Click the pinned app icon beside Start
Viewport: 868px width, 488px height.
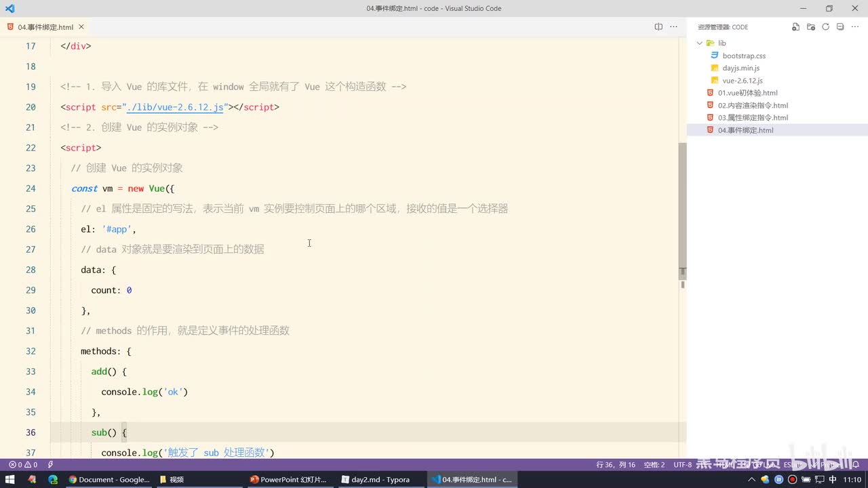32,479
